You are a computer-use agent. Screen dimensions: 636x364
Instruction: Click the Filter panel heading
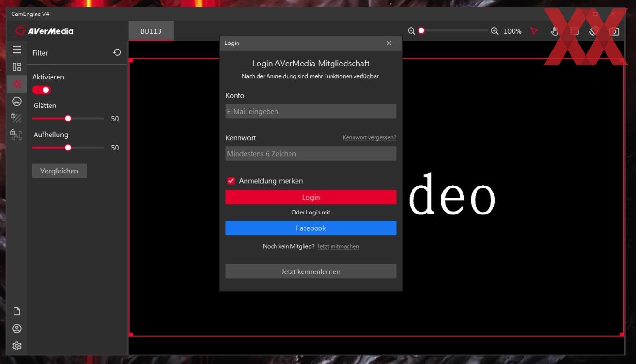pos(40,53)
